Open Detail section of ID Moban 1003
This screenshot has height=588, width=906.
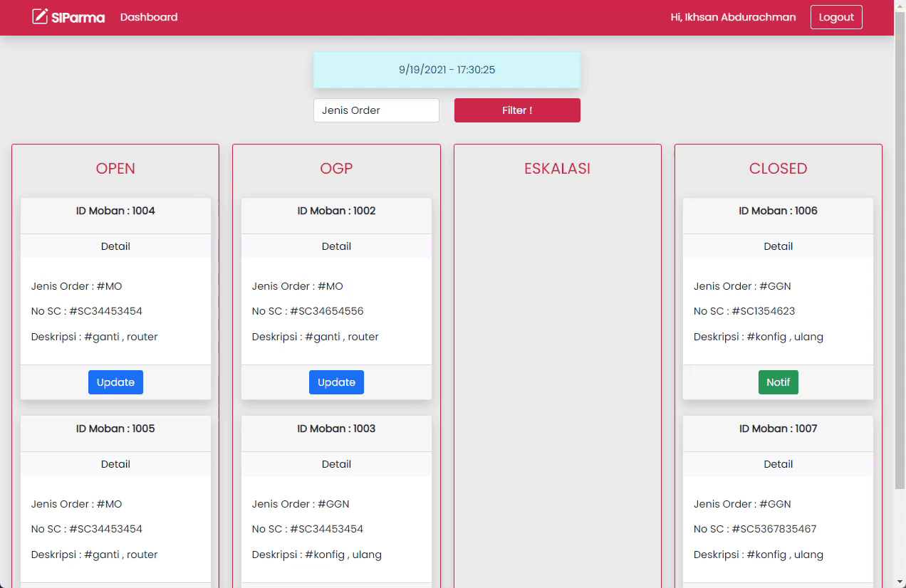(x=336, y=464)
